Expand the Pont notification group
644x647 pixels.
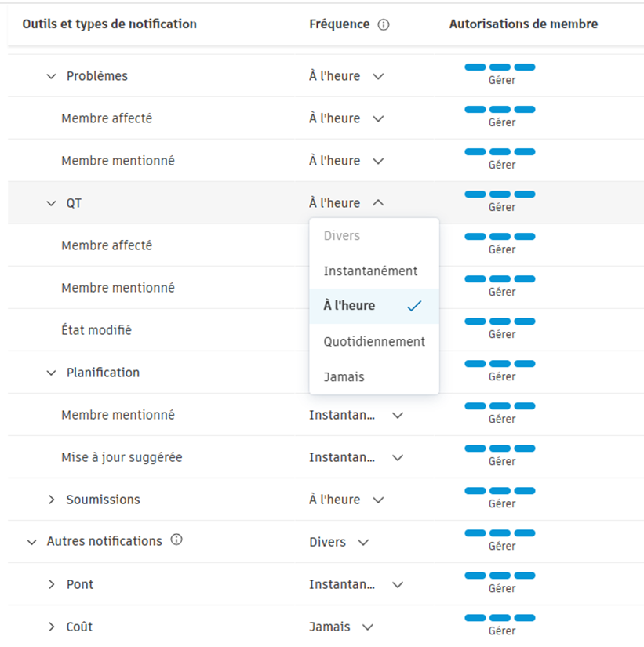(52, 583)
